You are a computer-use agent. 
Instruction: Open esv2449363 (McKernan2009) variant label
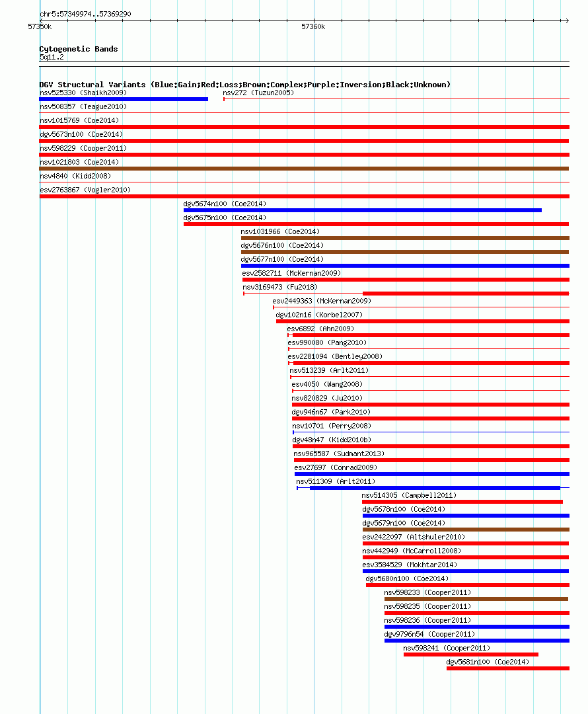click(322, 301)
